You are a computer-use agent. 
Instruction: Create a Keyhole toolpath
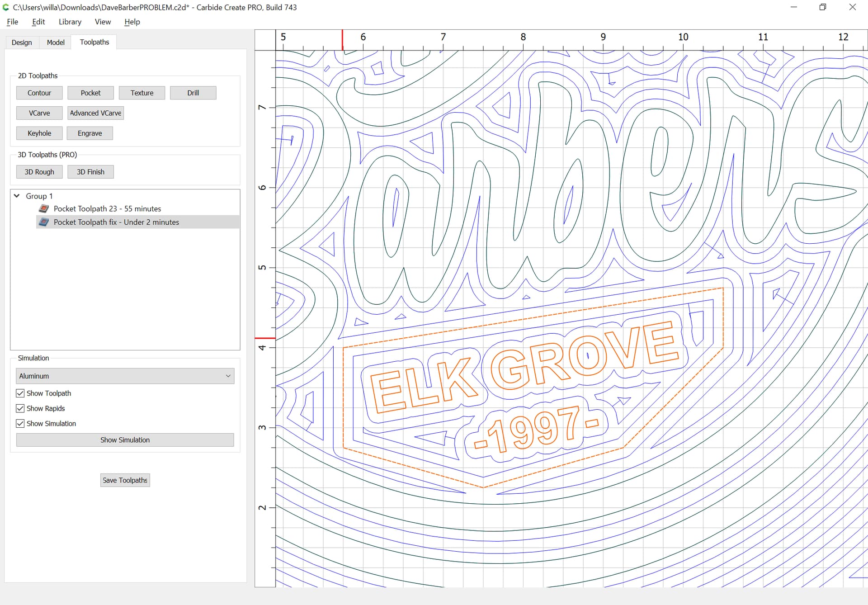pyautogui.click(x=39, y=133)
